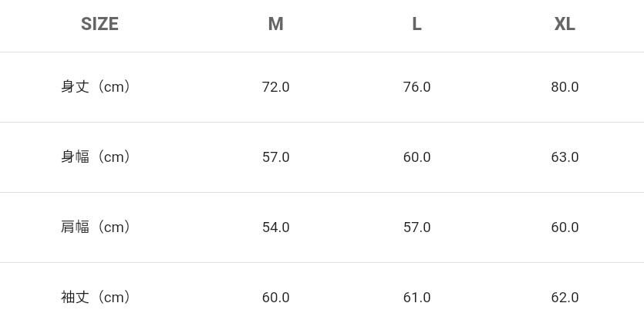
Task: Select the L size header
Action: pyautogui.click(x=416, y=24)
